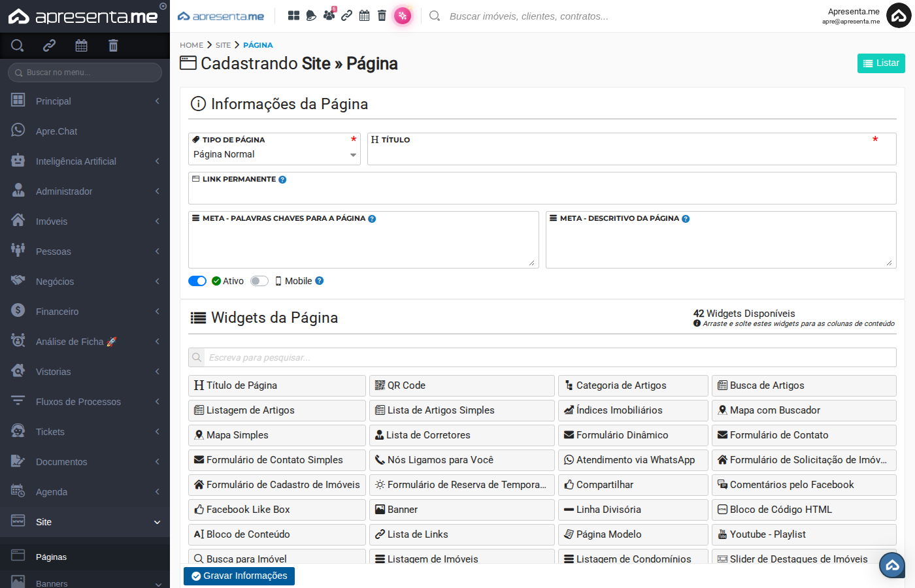
Task: Click help icon next to Meta Descritivo
Action: click(686, 219)
